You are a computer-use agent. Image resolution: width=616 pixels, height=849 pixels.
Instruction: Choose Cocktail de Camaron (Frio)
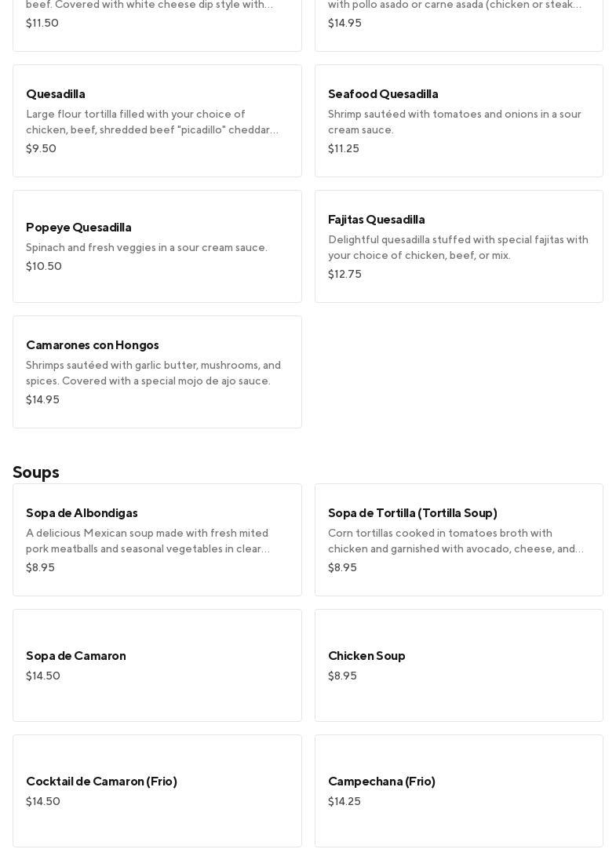[x=157, y=790]
